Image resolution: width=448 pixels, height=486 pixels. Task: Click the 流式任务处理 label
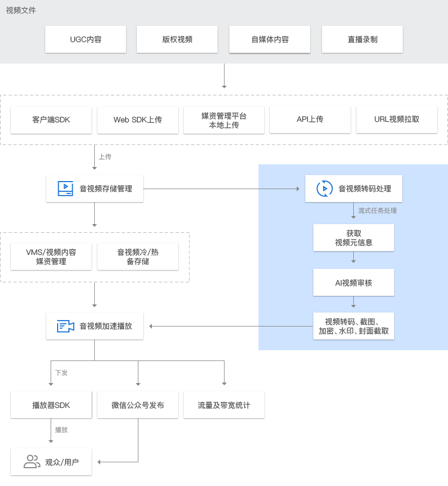377,211
